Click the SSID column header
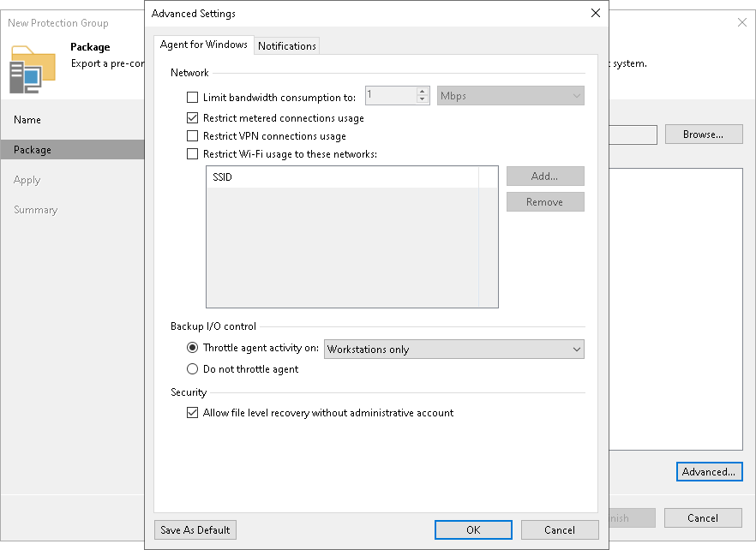756x550 pixels. (x=343, y=176)
